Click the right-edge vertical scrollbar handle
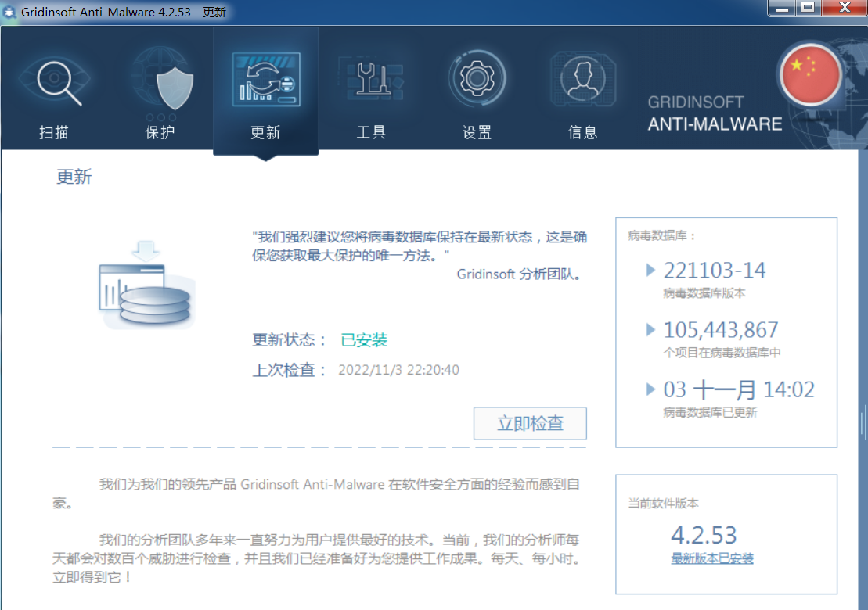Image resolution: width=868 pixels, height=610 pixels. pyautogui.click(x=863, y=423)
